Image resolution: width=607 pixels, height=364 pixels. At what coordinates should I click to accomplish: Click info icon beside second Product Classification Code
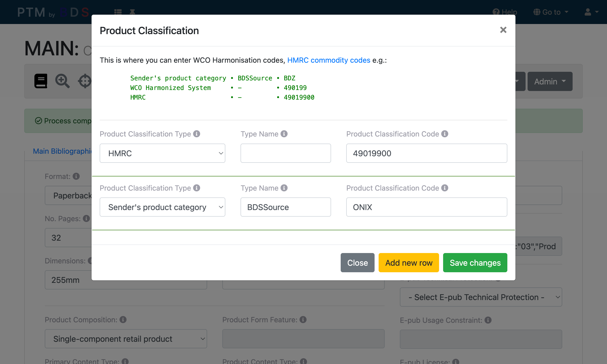pyautogui.click(x=445, y=188)
